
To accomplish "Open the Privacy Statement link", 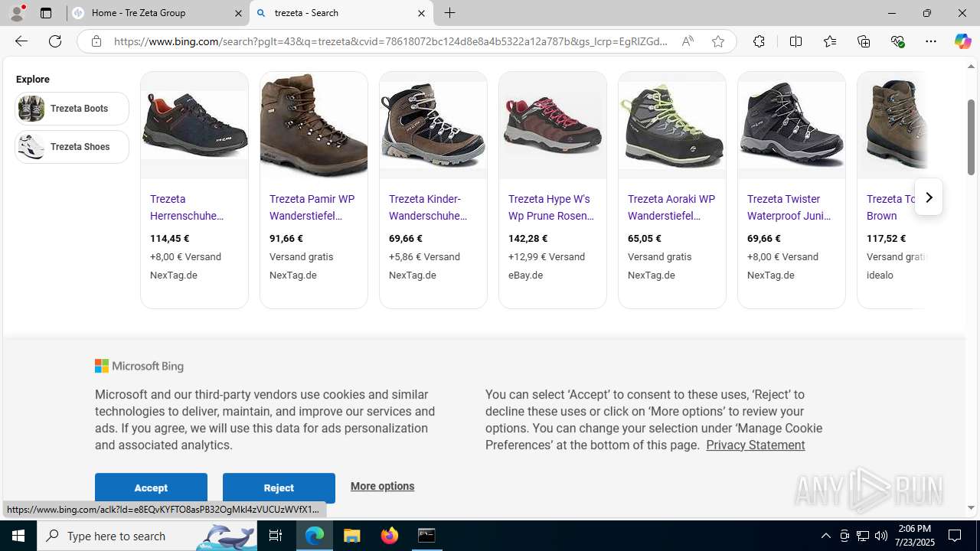I will (755, 445).
